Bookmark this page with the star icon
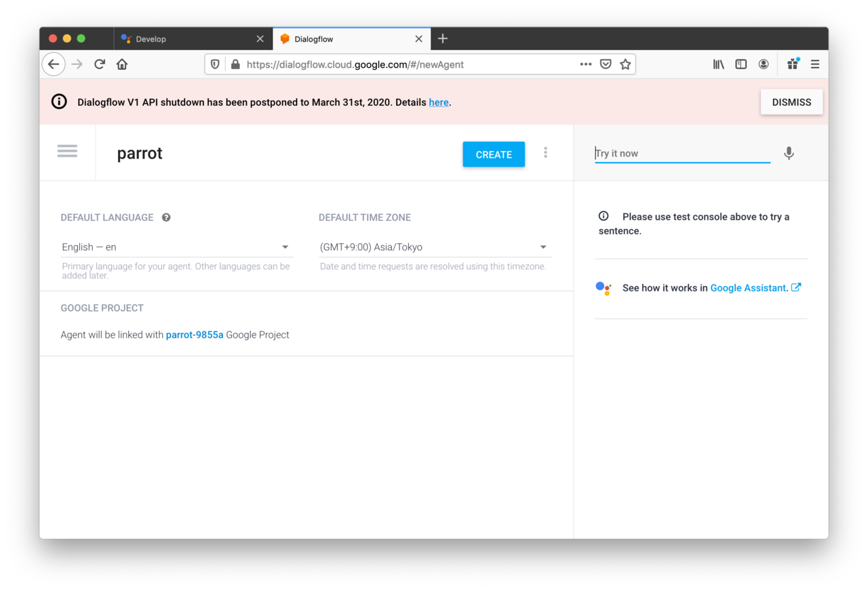The image size is (868, 591). click(625, 64)
